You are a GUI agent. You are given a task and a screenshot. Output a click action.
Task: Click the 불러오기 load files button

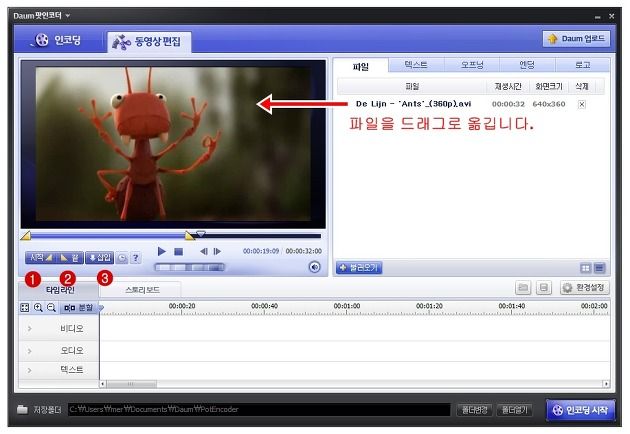click(x=359, y=268)
